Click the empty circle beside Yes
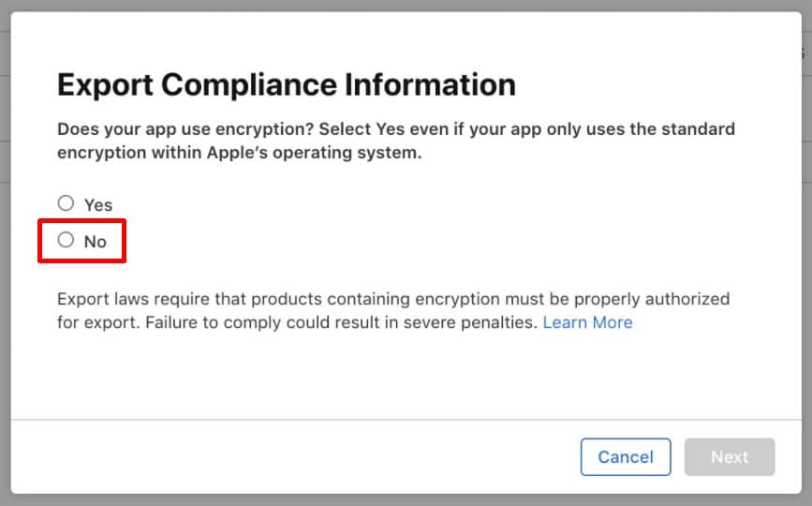This screenshot has height=506, width=812. (66, 203)
